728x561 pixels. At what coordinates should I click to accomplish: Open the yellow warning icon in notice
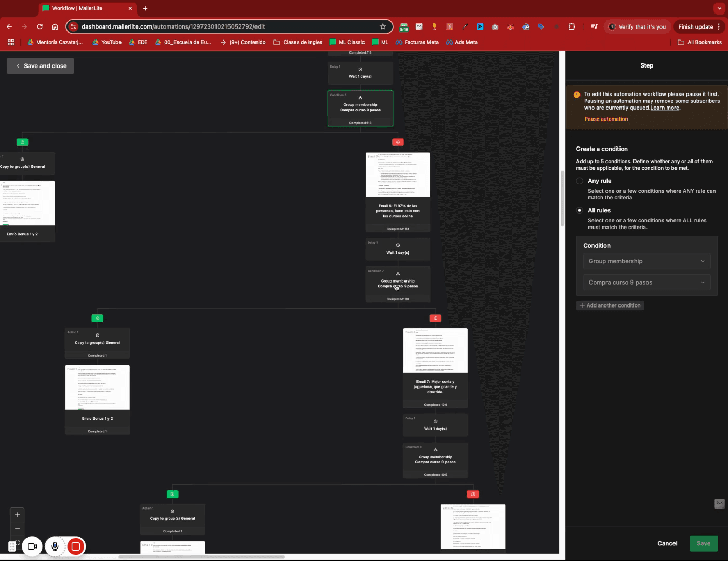pyautogui.click(x=577, y=95)
